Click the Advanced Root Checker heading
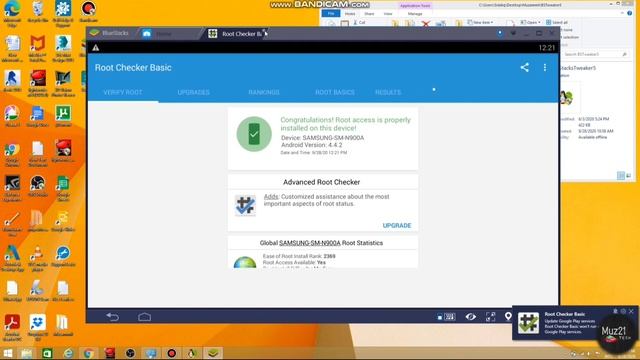This screenshot has width=640, height=360. (x=322, y=182)
